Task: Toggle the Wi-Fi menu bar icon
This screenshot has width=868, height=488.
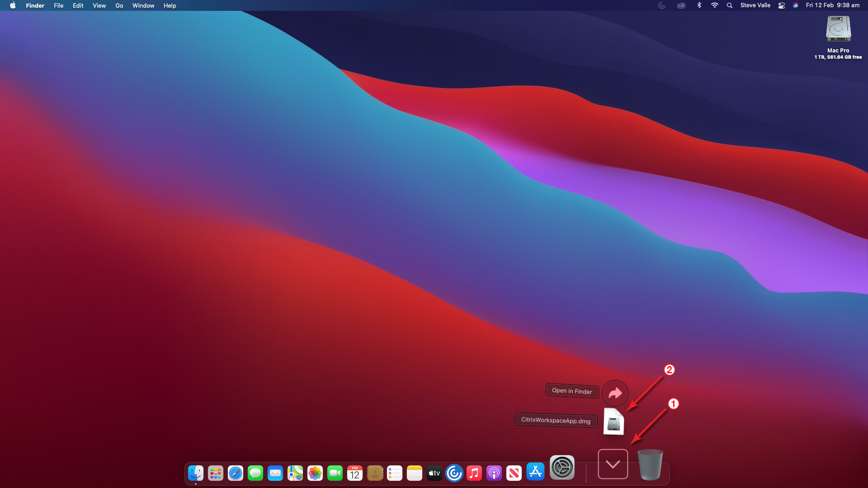Action: pyautogui.click(x=714, y=5)
